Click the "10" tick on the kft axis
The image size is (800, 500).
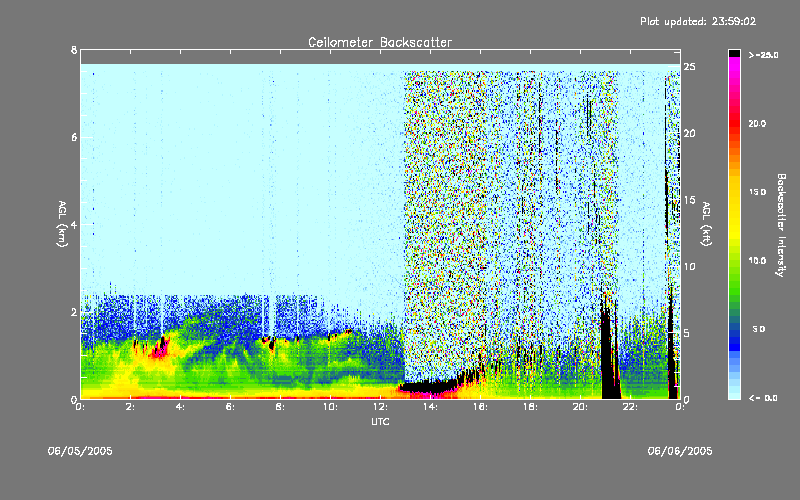689,266
